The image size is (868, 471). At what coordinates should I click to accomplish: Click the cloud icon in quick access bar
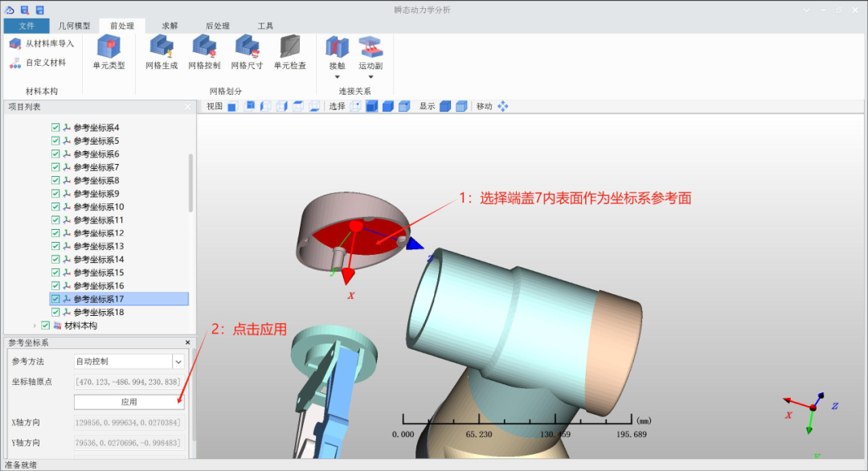[x=10, y=10]
